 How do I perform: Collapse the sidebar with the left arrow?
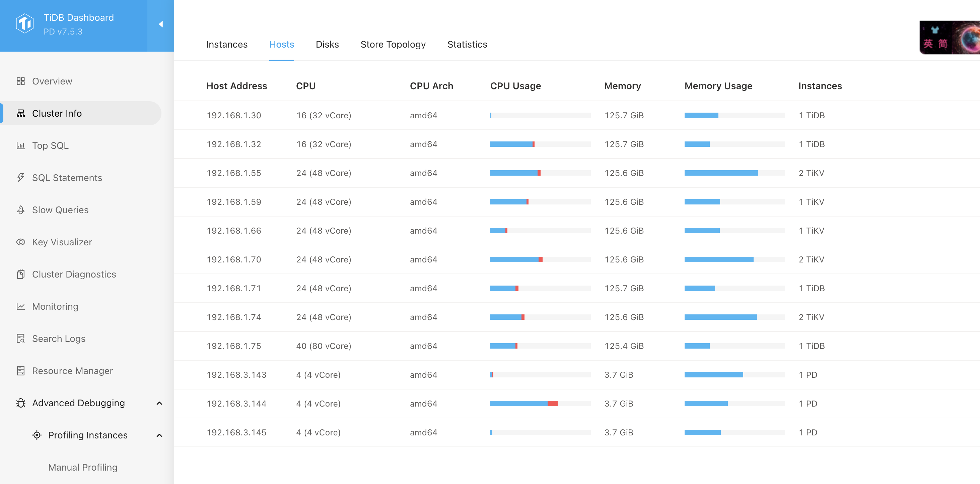[x=160, y=24]
